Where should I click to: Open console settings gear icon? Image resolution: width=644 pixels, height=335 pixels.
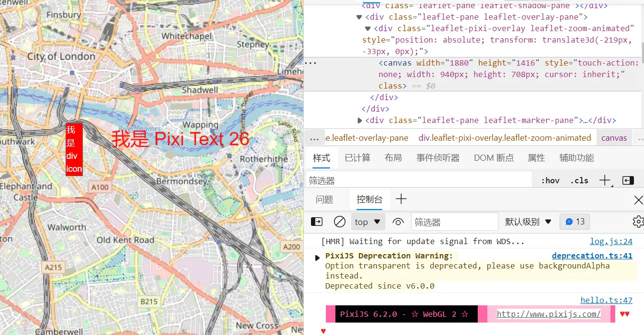(638, 222)
